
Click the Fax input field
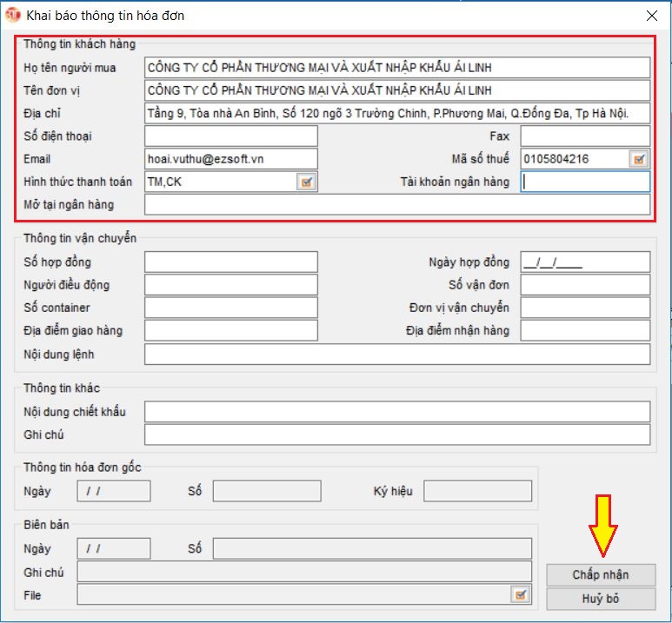(x=585, y=136)
